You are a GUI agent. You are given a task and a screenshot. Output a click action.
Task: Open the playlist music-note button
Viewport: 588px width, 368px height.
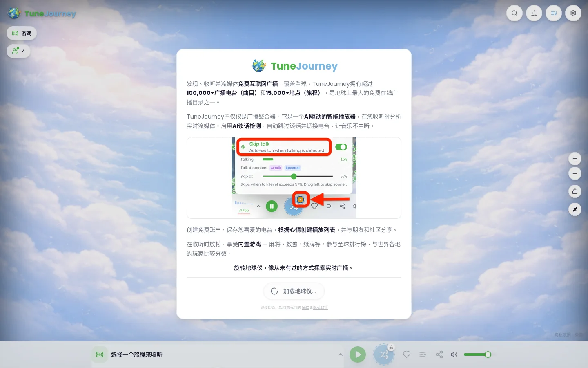(x=554, y=13)
